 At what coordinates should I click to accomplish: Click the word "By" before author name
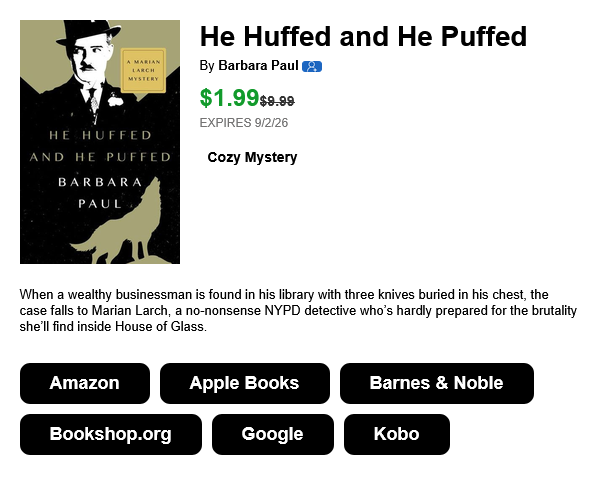tap(207, 66)
